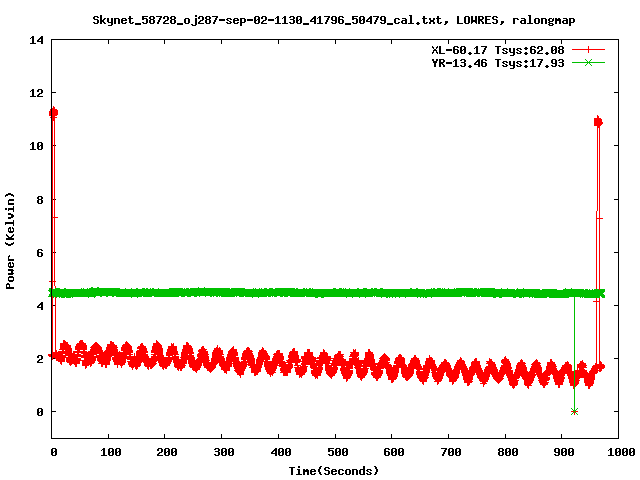640x480 pixels.
Task: Click the x-axis tick label 900
Action: coord(564,452)
